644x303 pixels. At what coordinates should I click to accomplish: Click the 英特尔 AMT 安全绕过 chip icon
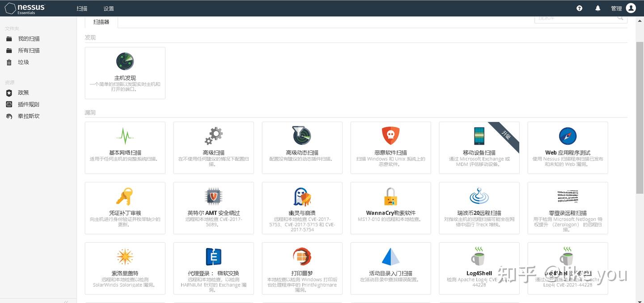click(213, 196)
